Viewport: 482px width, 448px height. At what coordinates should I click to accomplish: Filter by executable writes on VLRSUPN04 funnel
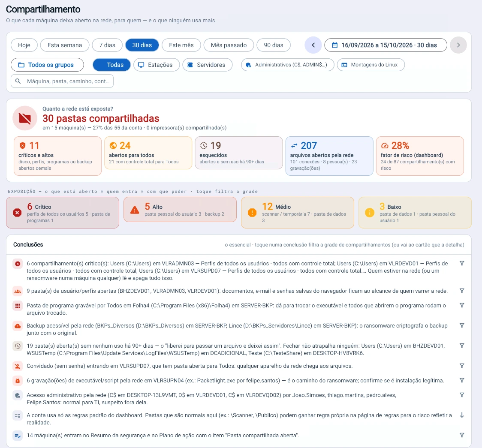click(462, 380)
